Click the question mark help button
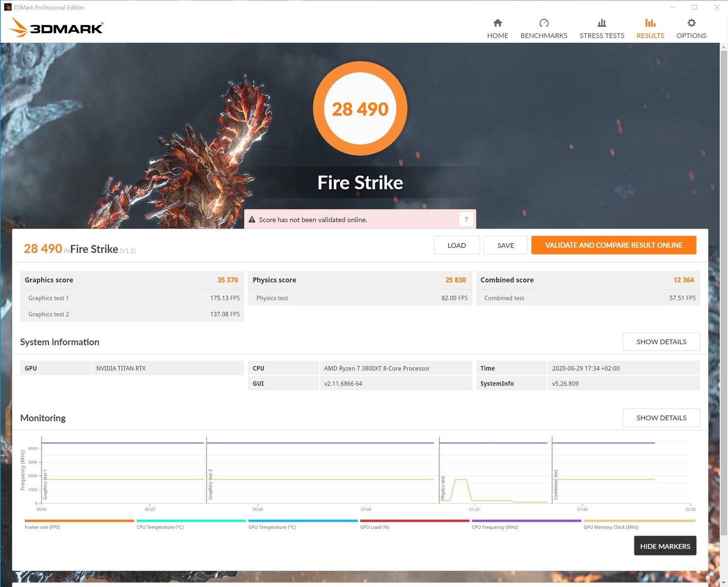The image size is (728, 587). (x=466, y=220)
